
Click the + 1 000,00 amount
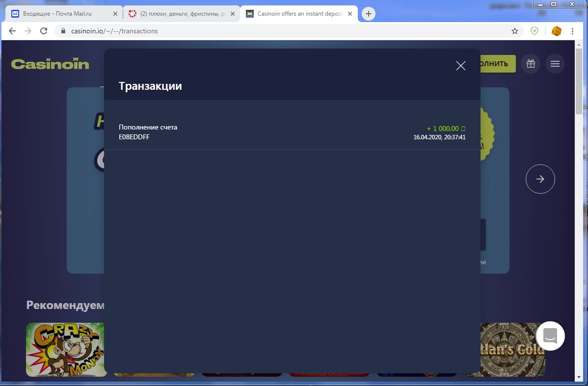coord(446,129)
